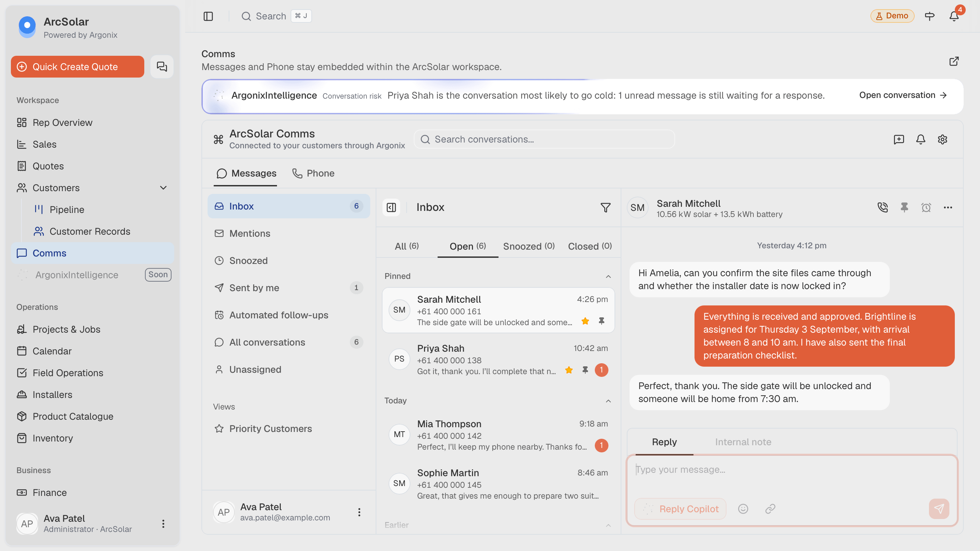Collapse the Earlier section
The height and width of the screenshot is (551, 980).
[608, 525]
